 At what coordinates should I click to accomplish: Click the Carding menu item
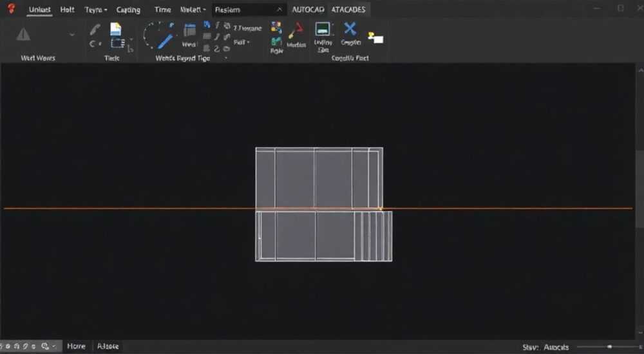[x=128, y=10]
